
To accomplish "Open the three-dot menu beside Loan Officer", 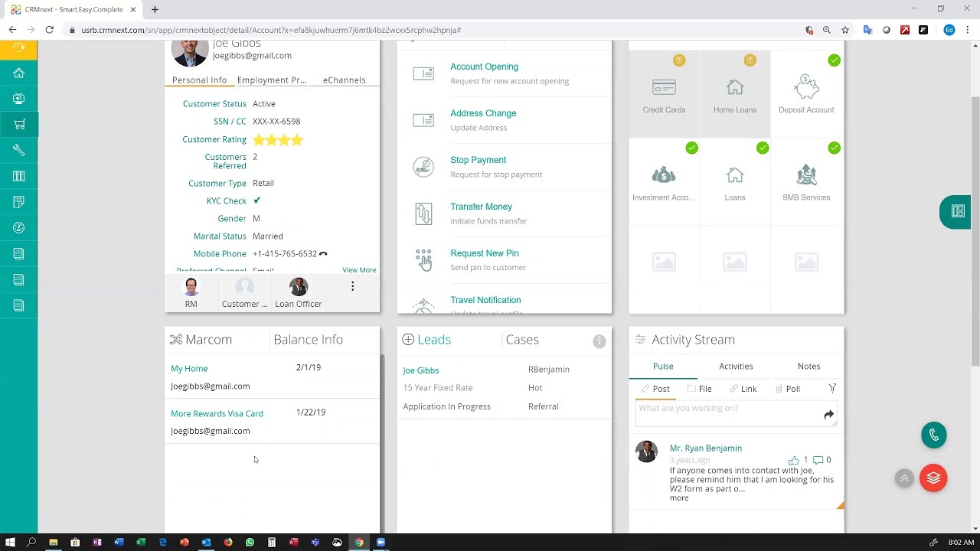I will click(x=352, y=286).
